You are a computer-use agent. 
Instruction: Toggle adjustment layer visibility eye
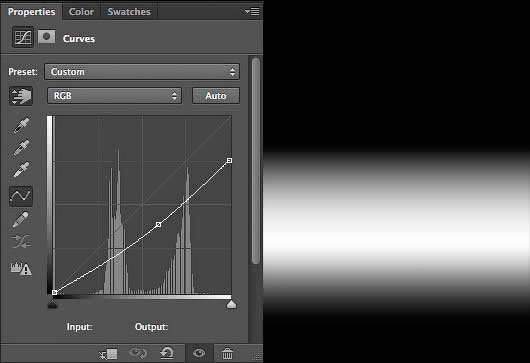click(x=199, y=353)
